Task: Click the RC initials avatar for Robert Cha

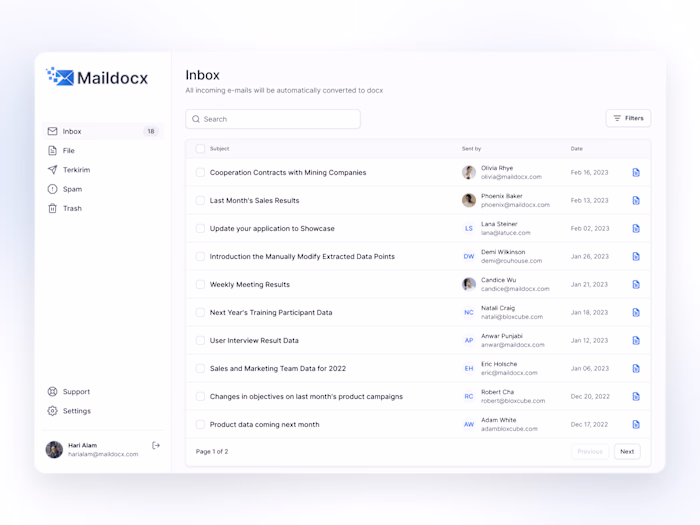Action: coord(469,396)
